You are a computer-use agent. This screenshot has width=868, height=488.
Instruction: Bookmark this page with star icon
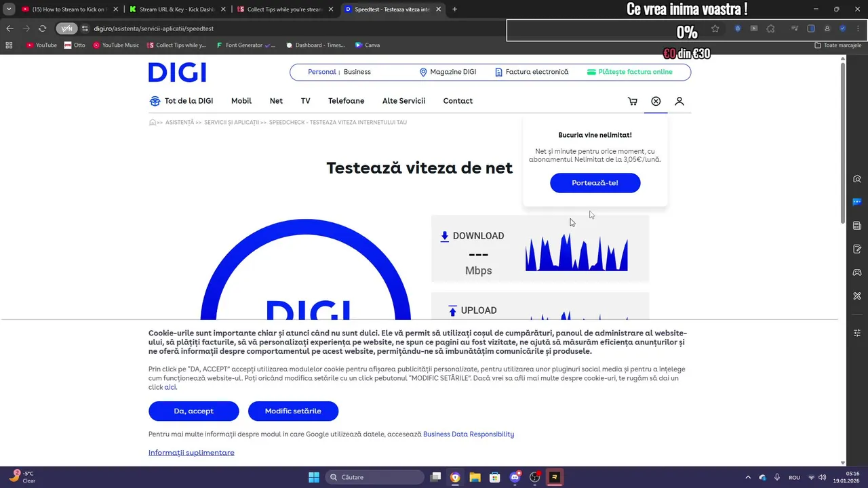[x=715, y=28]
